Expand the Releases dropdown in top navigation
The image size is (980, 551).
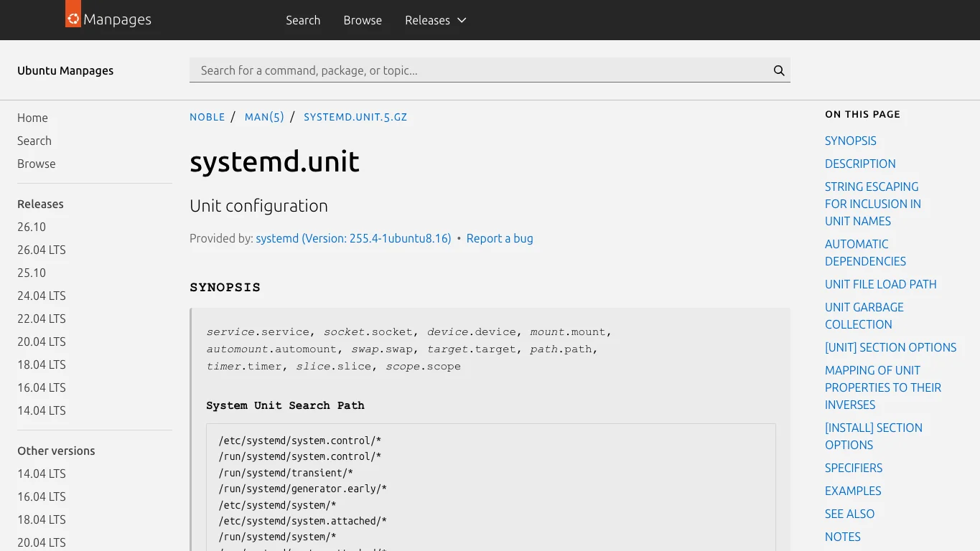point(436,20)
